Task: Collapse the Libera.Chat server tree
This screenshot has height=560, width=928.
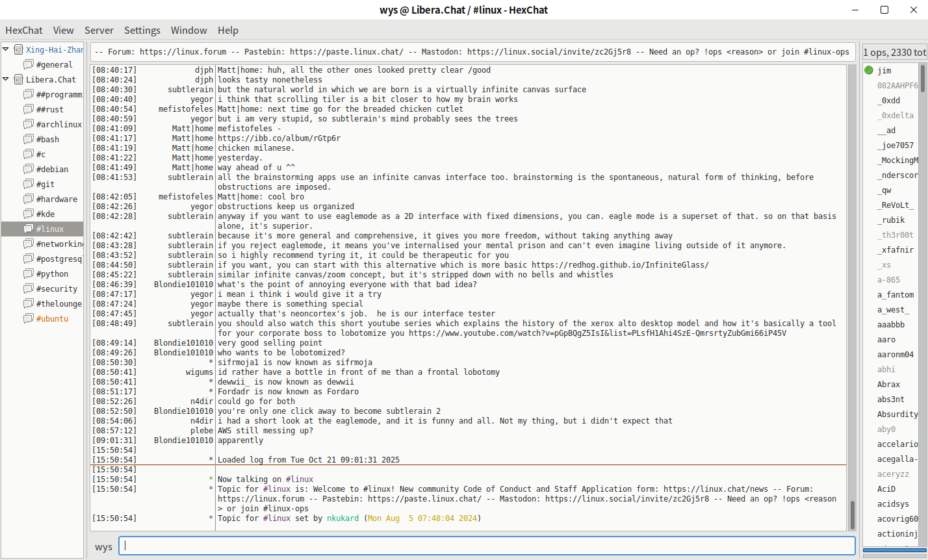Action: click(x=6, y=79)
